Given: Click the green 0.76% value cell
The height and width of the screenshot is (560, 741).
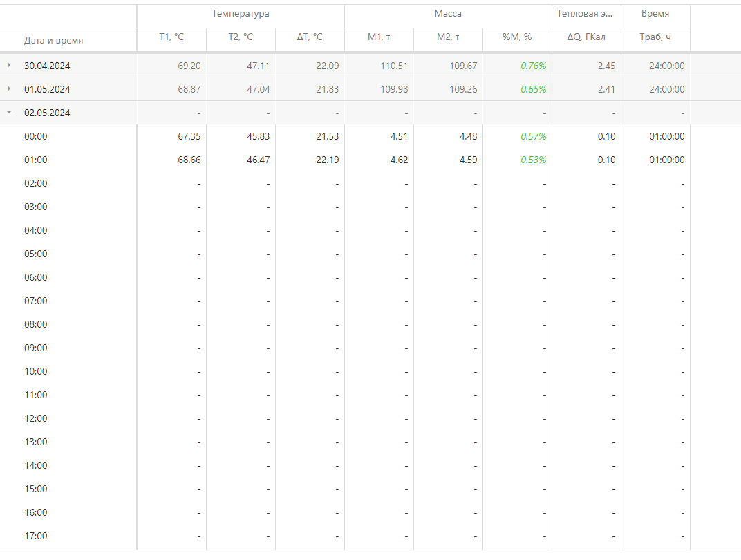Looking at the screenshot, I should 533,66.
